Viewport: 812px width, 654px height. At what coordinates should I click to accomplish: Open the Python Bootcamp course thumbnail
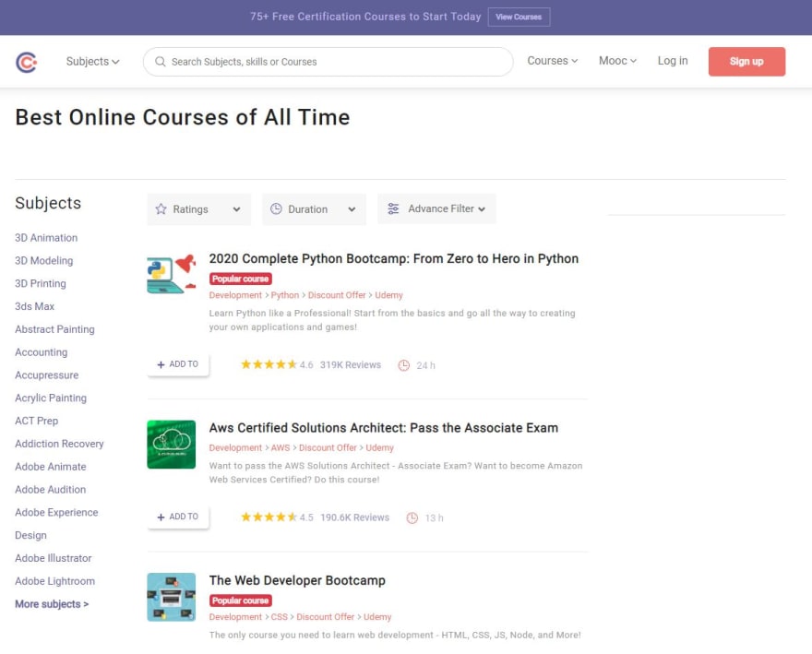[172, 274]
